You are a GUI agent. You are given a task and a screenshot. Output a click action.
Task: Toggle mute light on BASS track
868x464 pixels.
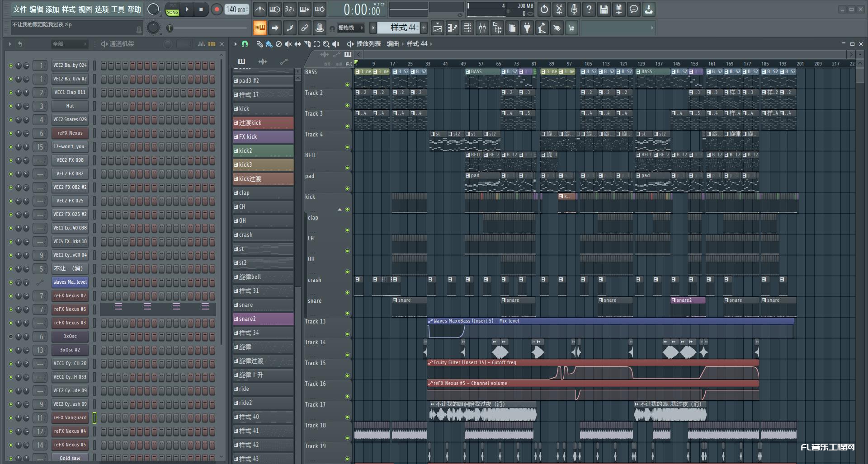tap(347, 84)
